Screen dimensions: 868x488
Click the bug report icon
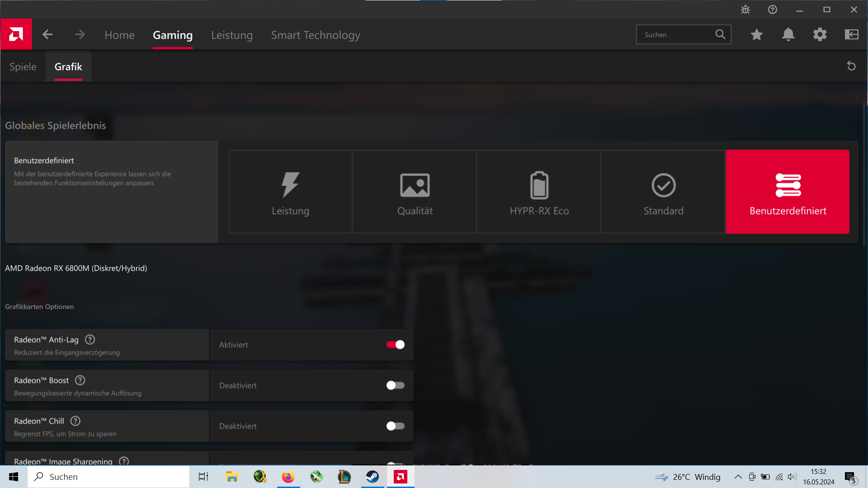745,9
